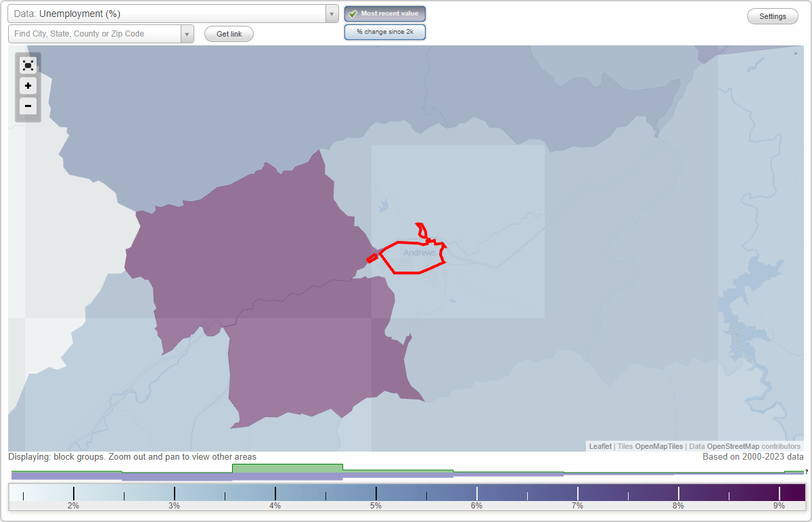Click the 'Based on 2000-2023 data' text
This screenshot has width=812, height=522.
pyautogui.click(x=753, y=457)
